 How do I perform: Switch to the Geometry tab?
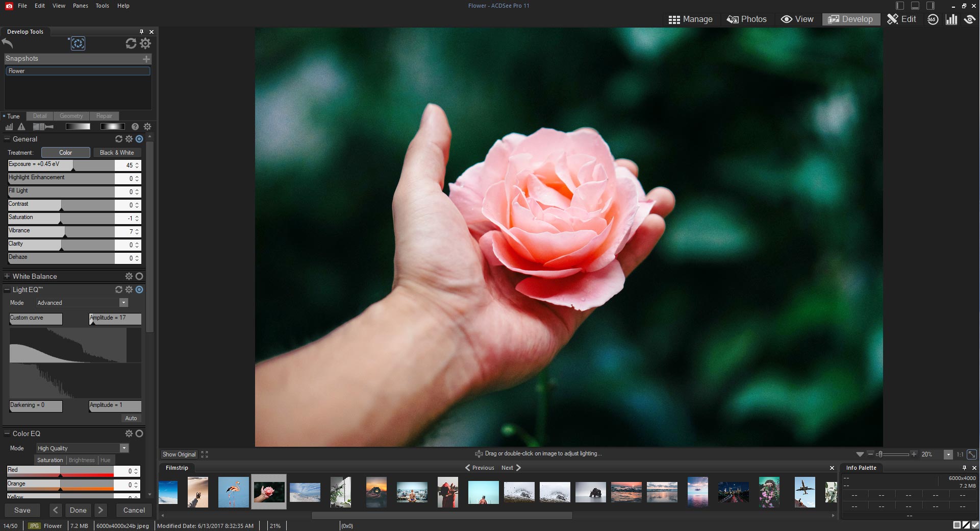[x=71, y=116]
